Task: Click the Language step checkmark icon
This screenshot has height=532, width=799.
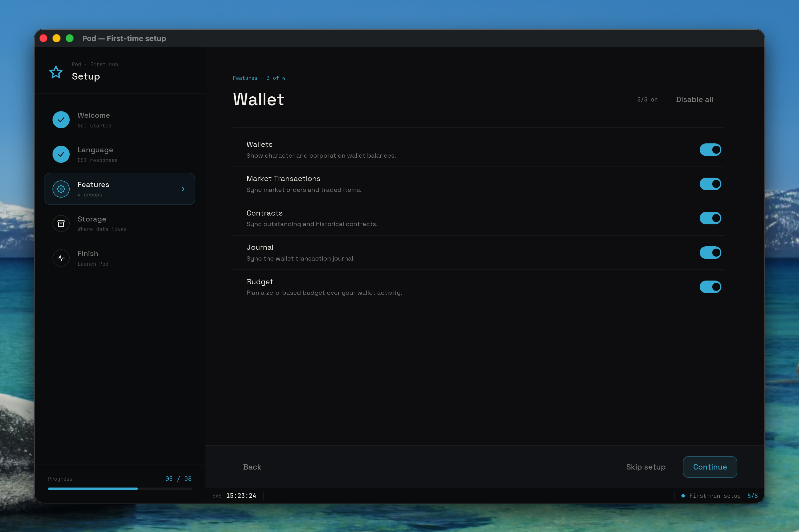Action: point(61,154)
